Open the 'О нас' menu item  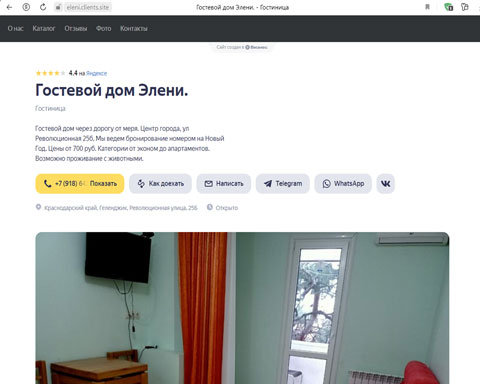tap(16, 29)
